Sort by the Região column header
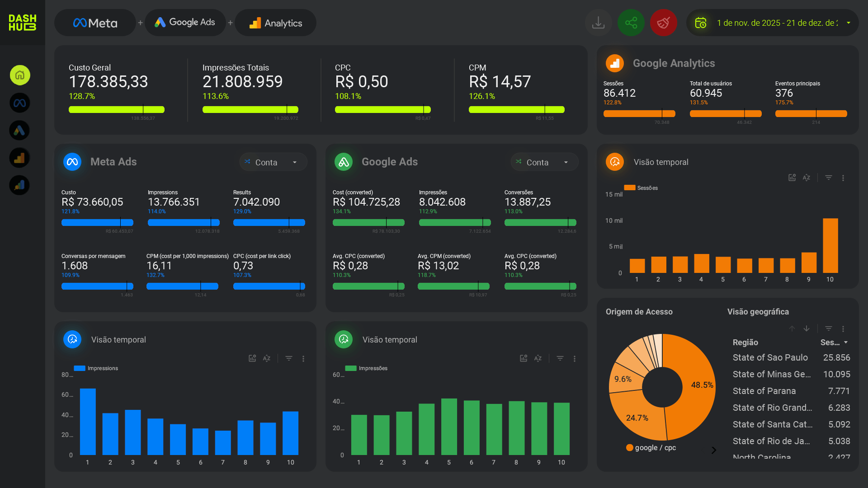This screenshot has height=488, width=868. point(745,343)
